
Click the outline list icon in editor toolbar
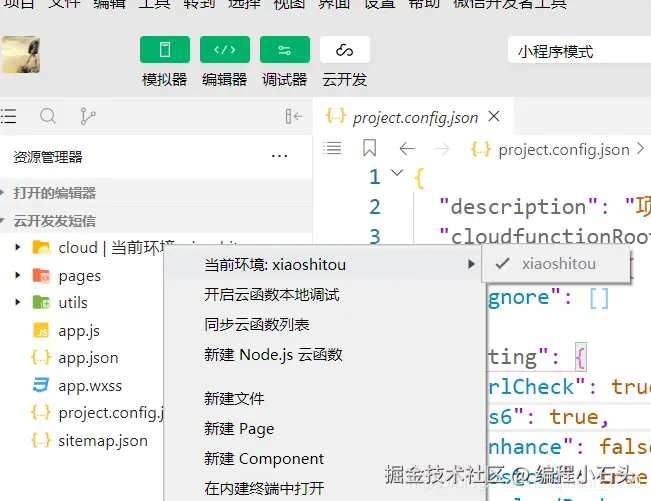coord(332,148)
